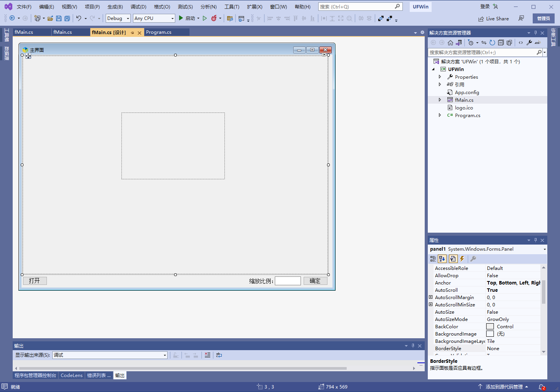560x392 pixels.
Task: Click the Save All icon
Action: (67, 18)
